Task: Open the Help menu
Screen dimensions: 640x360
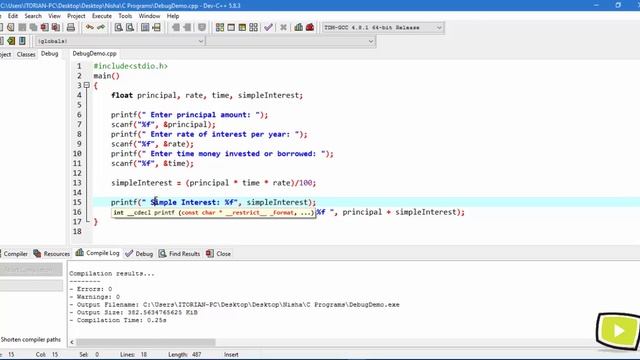Action: click(x=173, y=16)
